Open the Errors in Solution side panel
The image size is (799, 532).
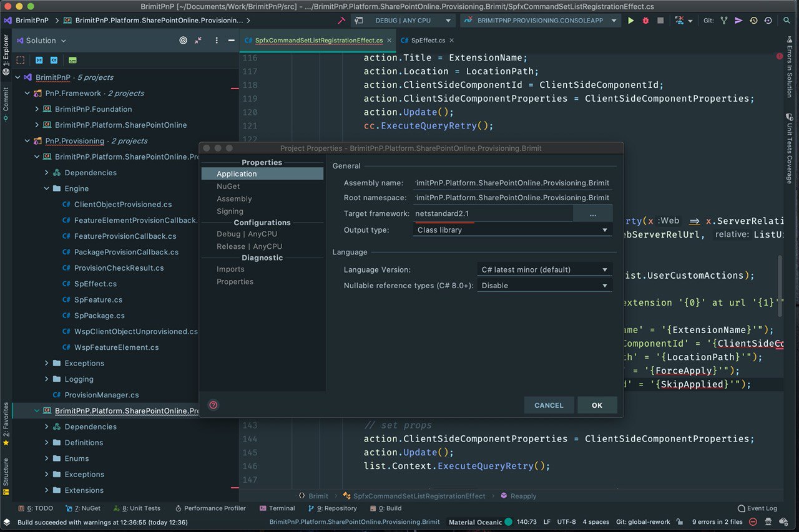(x=789, y=67)
